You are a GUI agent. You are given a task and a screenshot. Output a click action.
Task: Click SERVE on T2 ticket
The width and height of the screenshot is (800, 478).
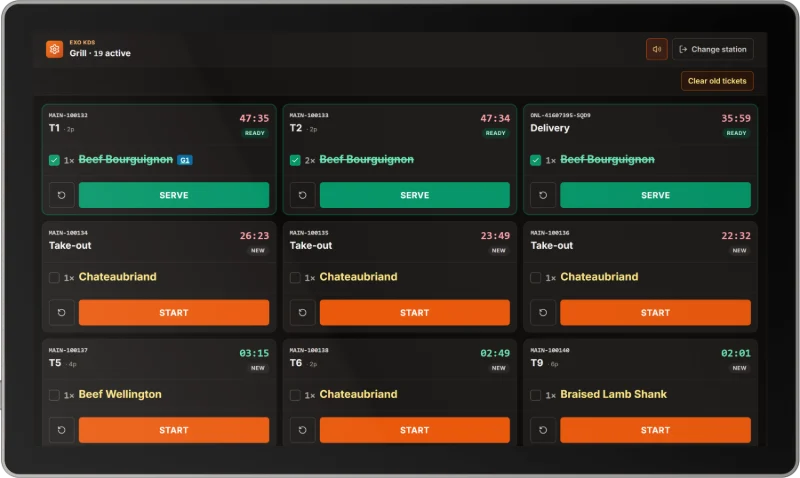[415, 195]
